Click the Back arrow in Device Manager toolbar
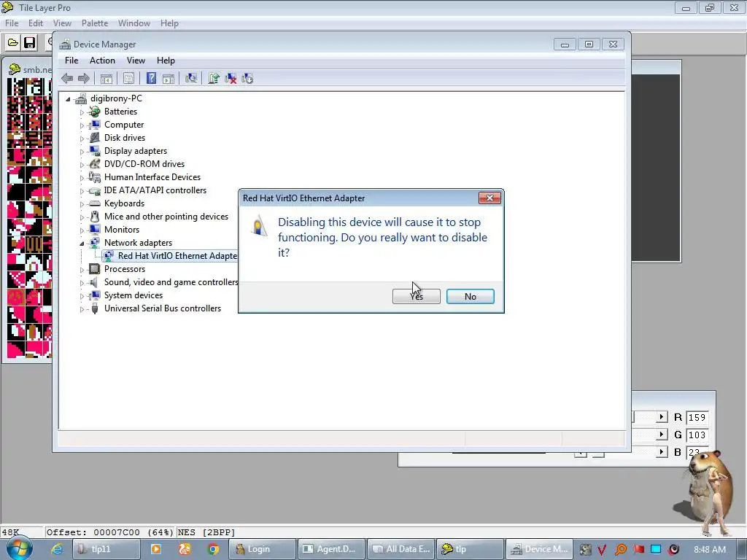This screenshot has width=747, height=560. pos(67,78)
